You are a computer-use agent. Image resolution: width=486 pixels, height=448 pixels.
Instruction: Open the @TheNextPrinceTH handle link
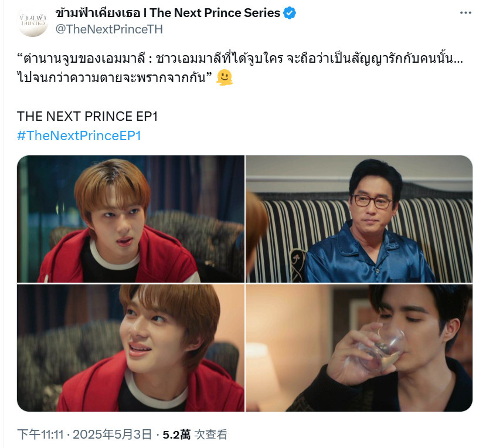[109, 29]
